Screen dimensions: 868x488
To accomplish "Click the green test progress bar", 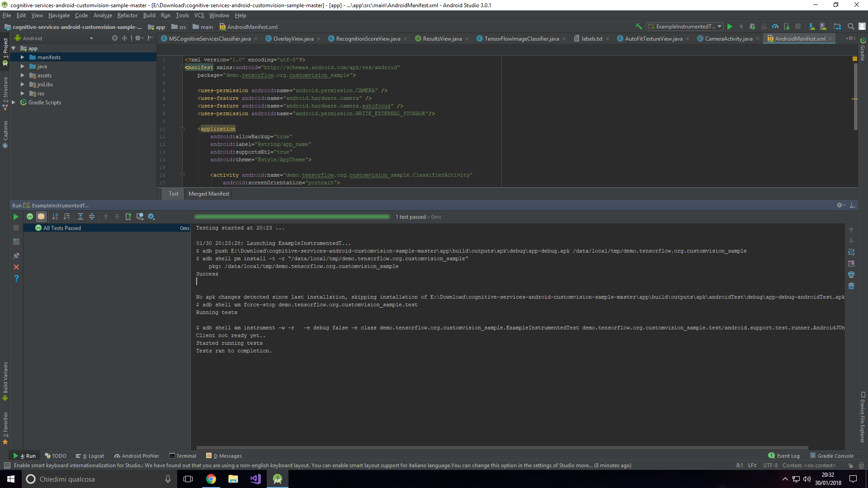I will click(292, 216).
